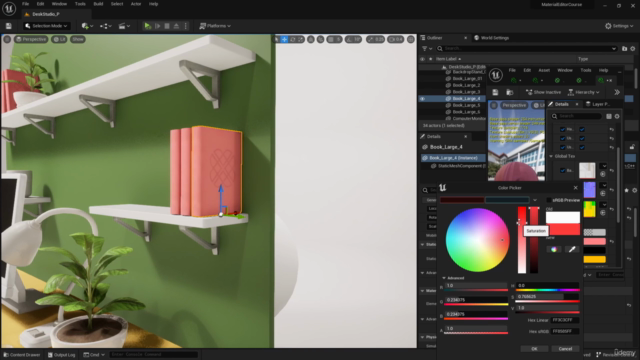This screenshot has width=640, height=360.
Task: Select the scale gizmo tool in viewport
Action: pyautogui.click(x=301, y=39)
